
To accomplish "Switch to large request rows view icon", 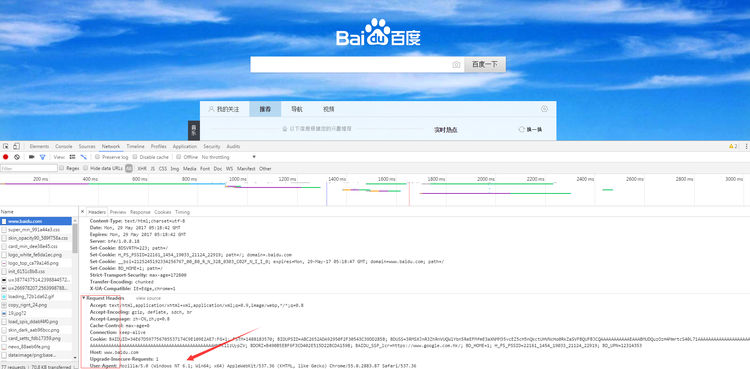I will (x=73, y=157).
